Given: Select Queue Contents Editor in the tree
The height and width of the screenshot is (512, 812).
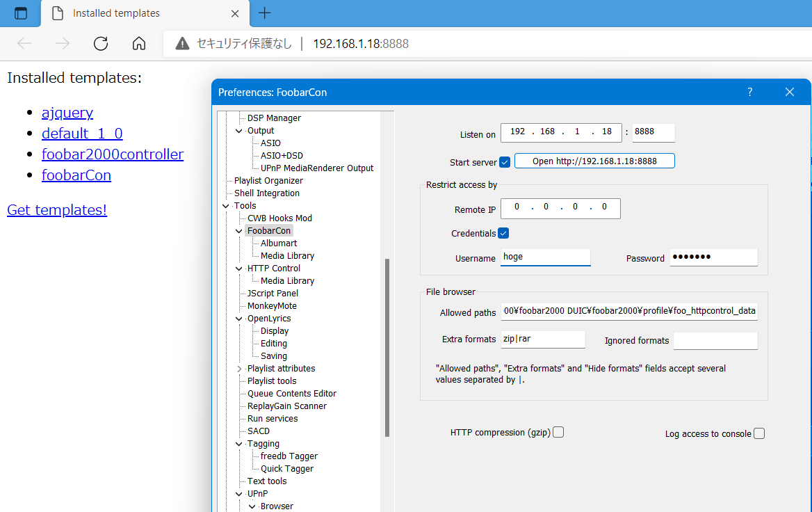Looking at the screenshot, I should [291, 394].
